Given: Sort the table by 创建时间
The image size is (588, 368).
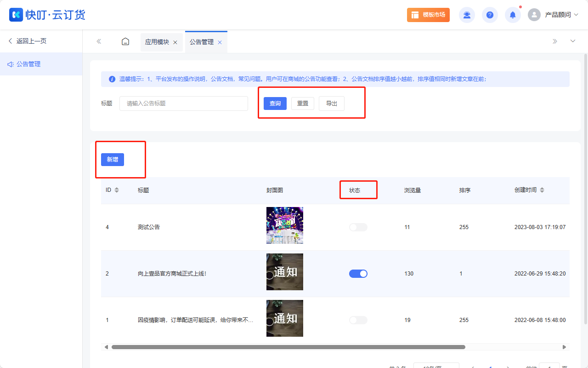Looking at the screenshot, I should (x=542, y=190).
